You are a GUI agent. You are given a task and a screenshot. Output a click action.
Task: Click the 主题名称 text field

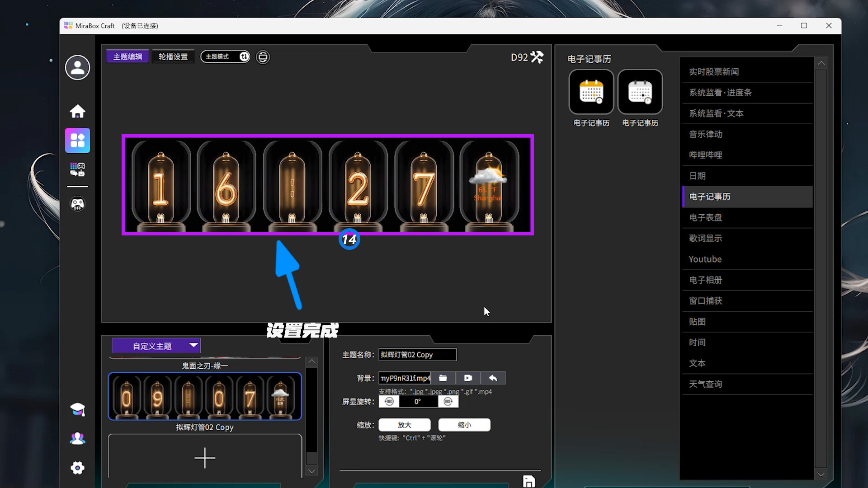pyautogui.click(x=417, y=355)
